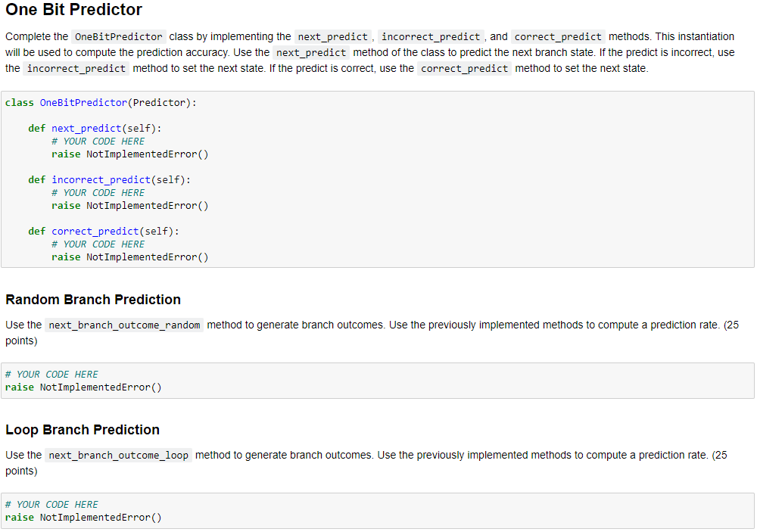757x532 pixels.
Task: Click raise NotImplementedError() inside next_predict
Action: (130, 154)
